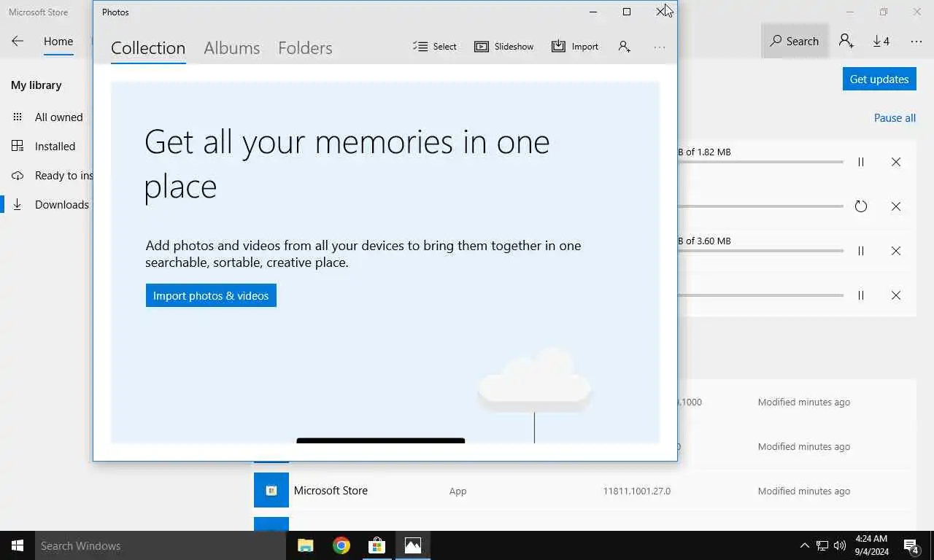934x560 pixels.
Task: Cancel the download with the retry icon
Action: coord(896,206)
